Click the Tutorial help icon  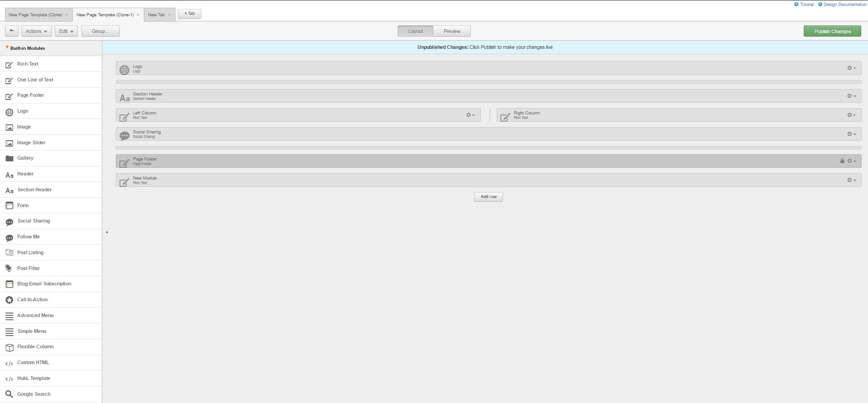(797, 5)
